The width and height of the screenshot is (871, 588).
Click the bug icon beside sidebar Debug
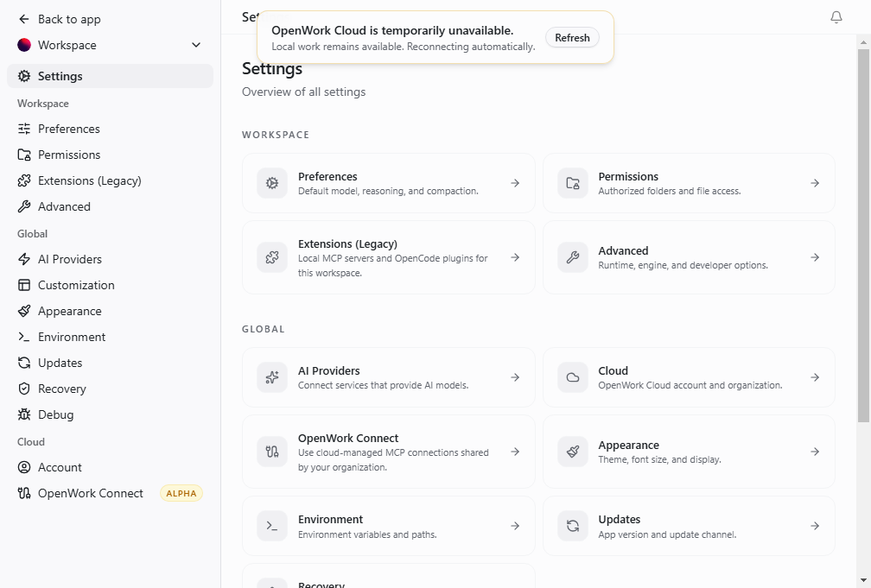pyautogui.click(x=24, y=414)
